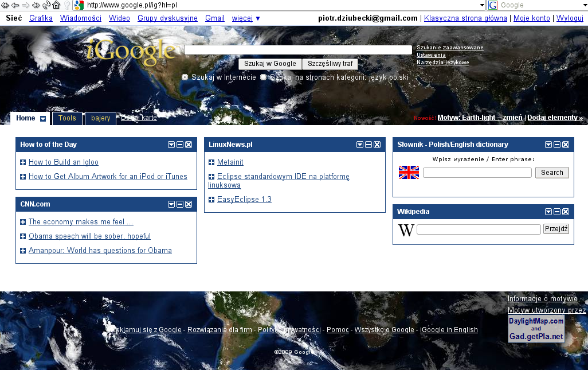The height and width of the screenshot is (370, 588).
Task: Open the CNN.com gadget menu arrow
Action: click(171, 204)
